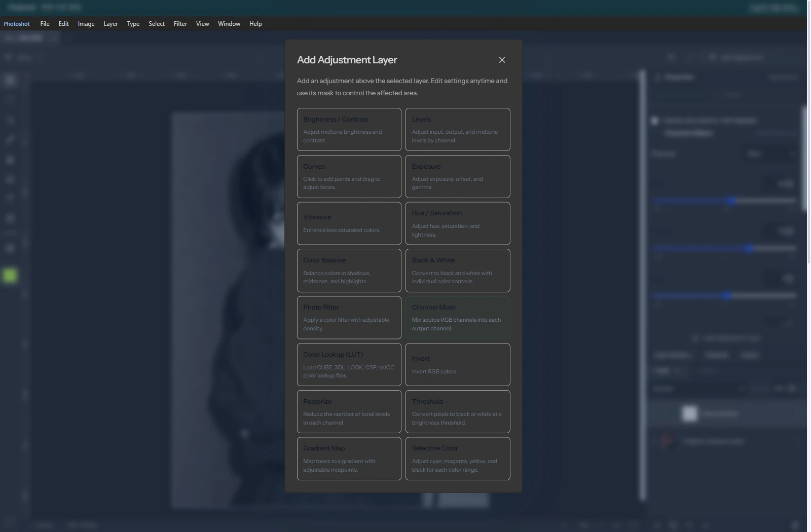Open the Filter menu
The image size is (811, 532).
(180, 24)
